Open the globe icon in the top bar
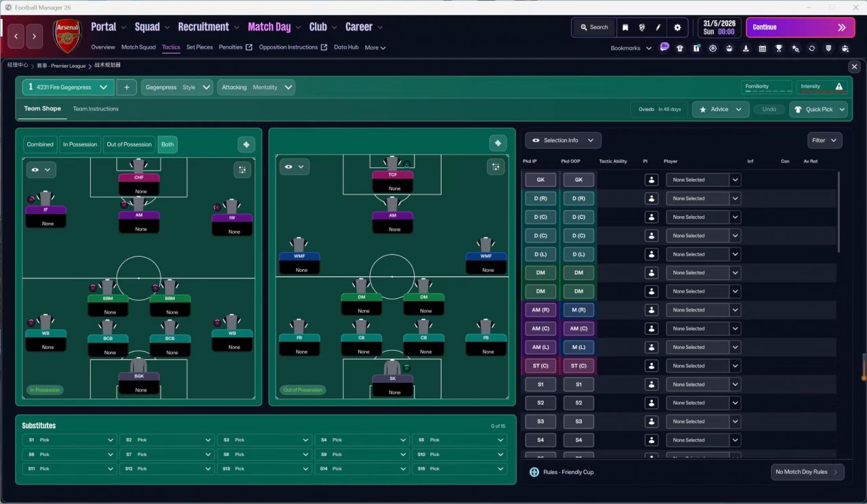 pos(641,28)
